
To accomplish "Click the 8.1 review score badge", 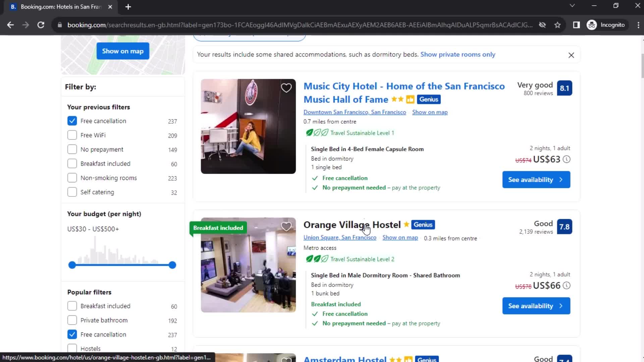I will point(565,88).
